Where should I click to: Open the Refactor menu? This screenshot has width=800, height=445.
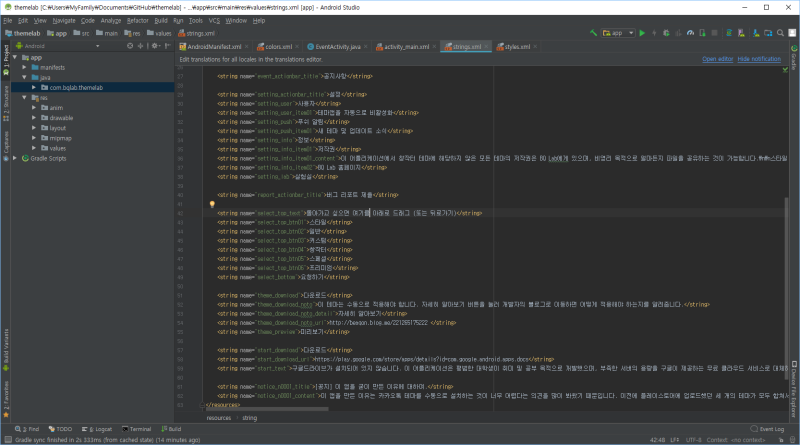pyautogui.click(x=137, y=20)
